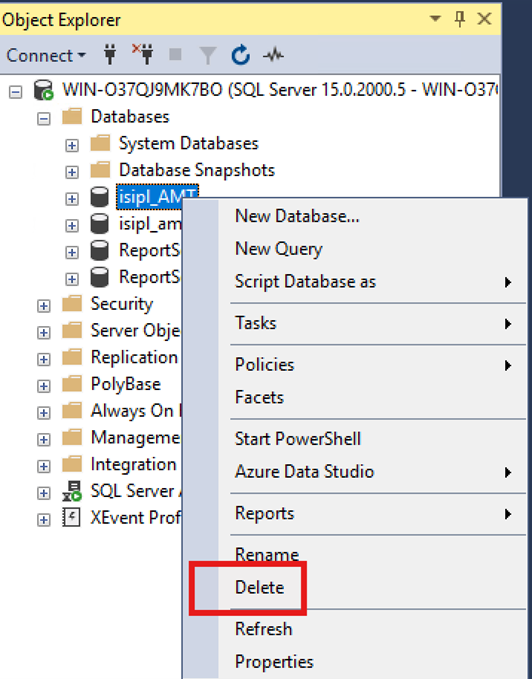
Task: Click the Connect Object Explorer plug icon
Action: (110, 55)
